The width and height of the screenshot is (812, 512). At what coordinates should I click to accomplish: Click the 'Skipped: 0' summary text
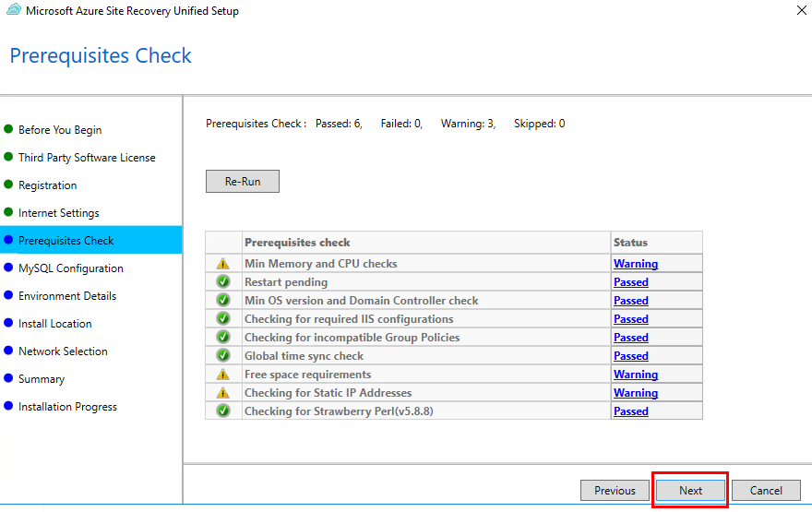pos(539,124)
